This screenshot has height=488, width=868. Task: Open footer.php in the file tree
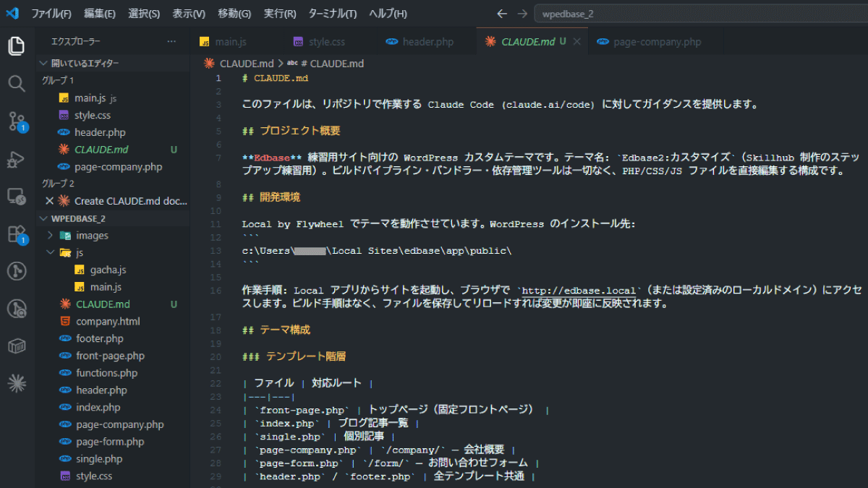click(x=113, y=338)
